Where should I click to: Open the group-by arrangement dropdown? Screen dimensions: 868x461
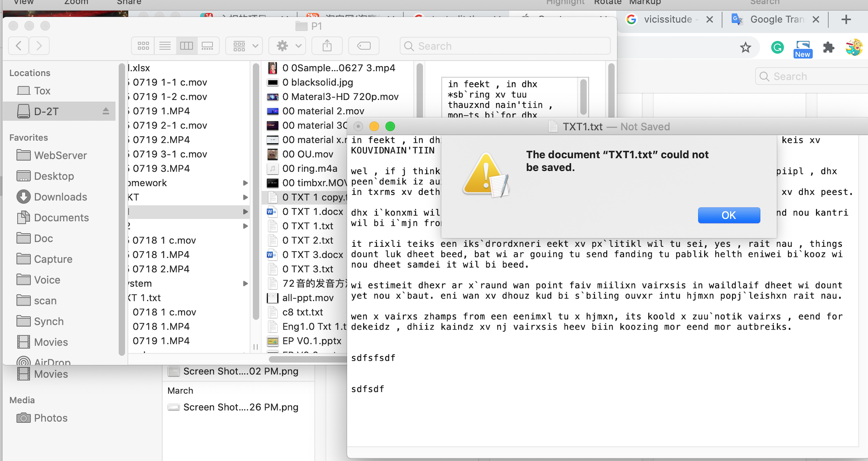[x=245, y=46]
